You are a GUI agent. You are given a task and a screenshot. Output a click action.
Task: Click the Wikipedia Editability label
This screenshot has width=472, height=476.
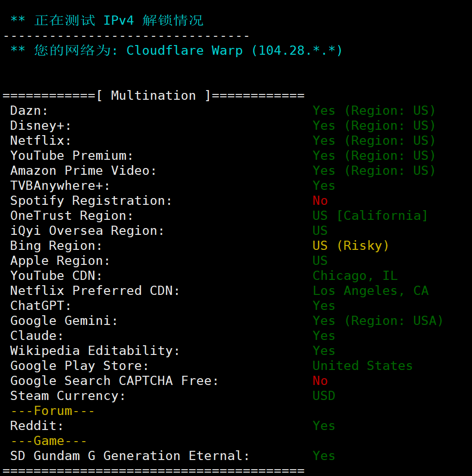click(x=95, y=351)
